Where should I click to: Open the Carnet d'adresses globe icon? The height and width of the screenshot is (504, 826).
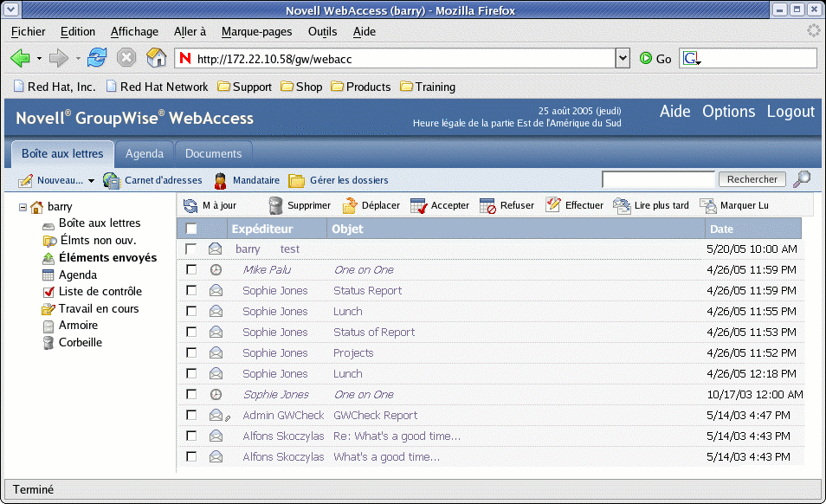point(111,181)
